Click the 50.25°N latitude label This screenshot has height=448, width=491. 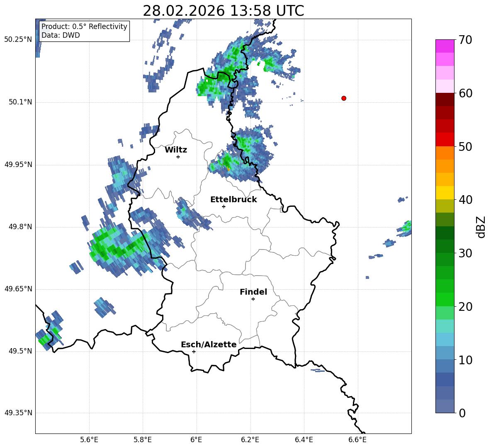(18, 40)
